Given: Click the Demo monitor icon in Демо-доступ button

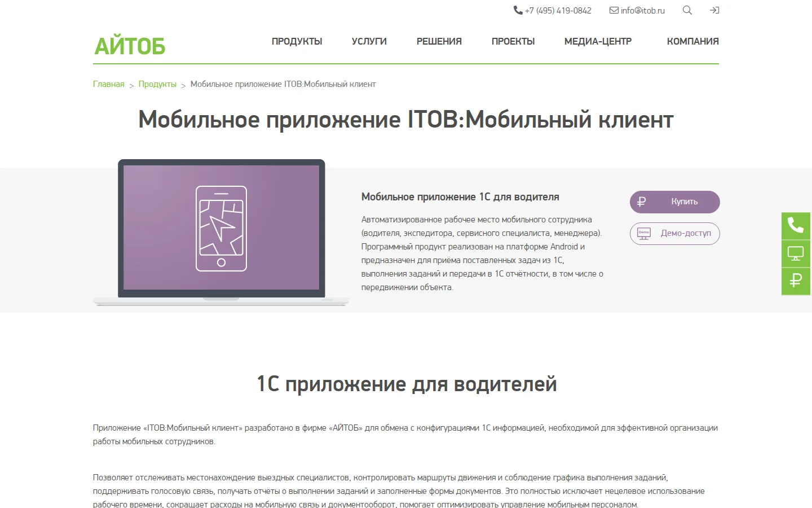Looking at the screenshot, I should 643,233.
